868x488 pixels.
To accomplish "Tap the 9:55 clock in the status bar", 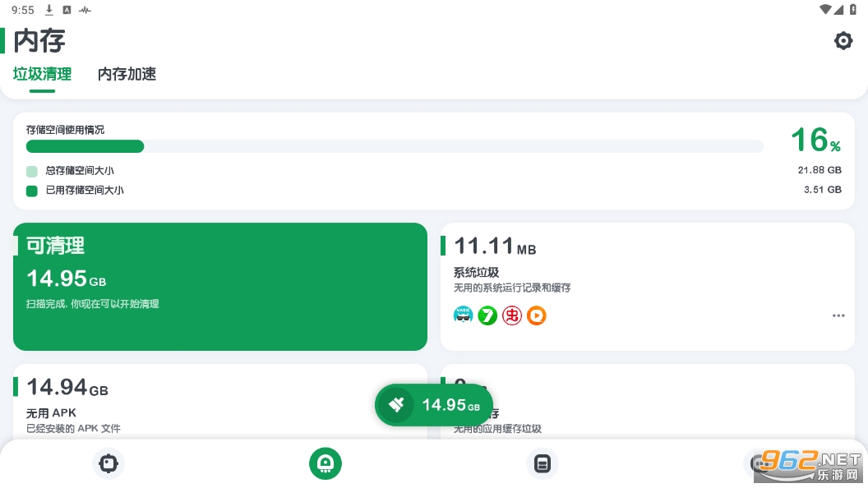I will (x=22, y=10).
